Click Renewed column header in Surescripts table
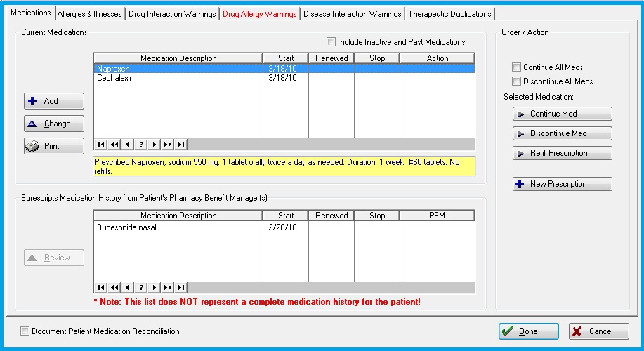 tap(331, 215)
